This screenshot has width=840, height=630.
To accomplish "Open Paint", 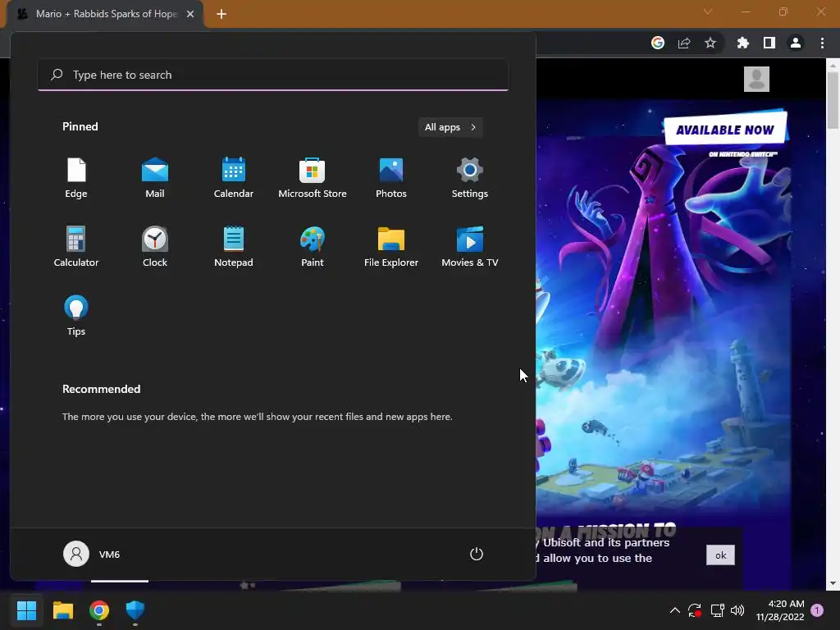I will pos(313,247).
